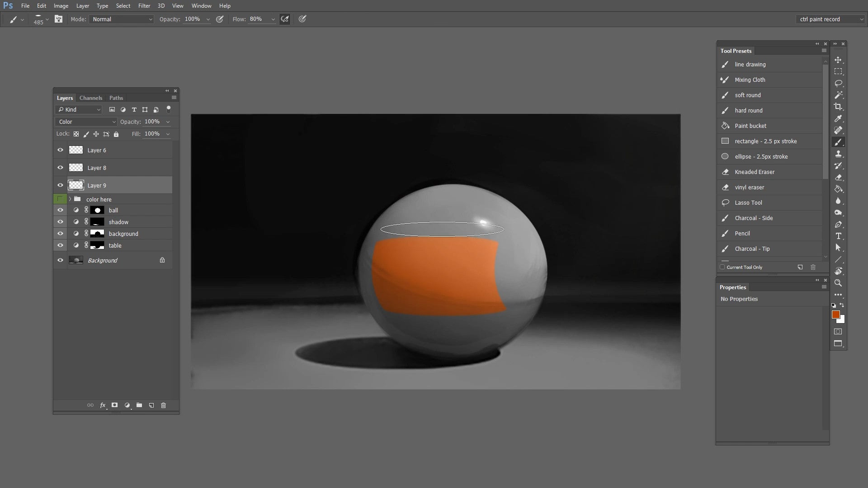The image size is (868, 488).
Task: Toggle visibility of the shadow layer
Action: coord(60,221)
